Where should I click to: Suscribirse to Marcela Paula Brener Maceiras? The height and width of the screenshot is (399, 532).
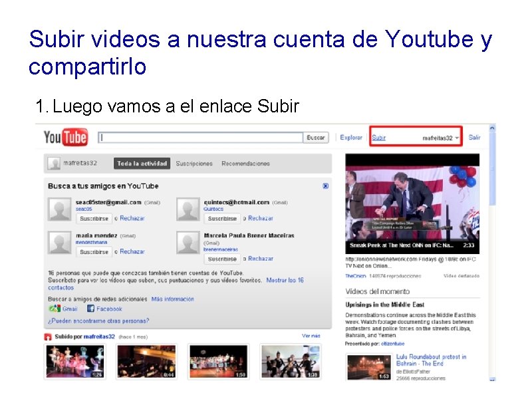[222, 259]
